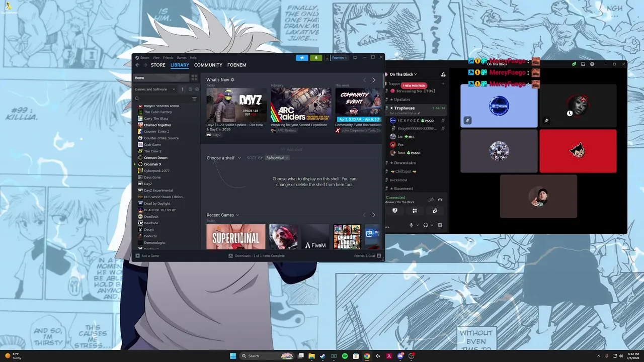Click the green leaf icon in Discord title bar
Viewport: 644px width, 362px height.
pyautogui.click(x=574, y=64)
